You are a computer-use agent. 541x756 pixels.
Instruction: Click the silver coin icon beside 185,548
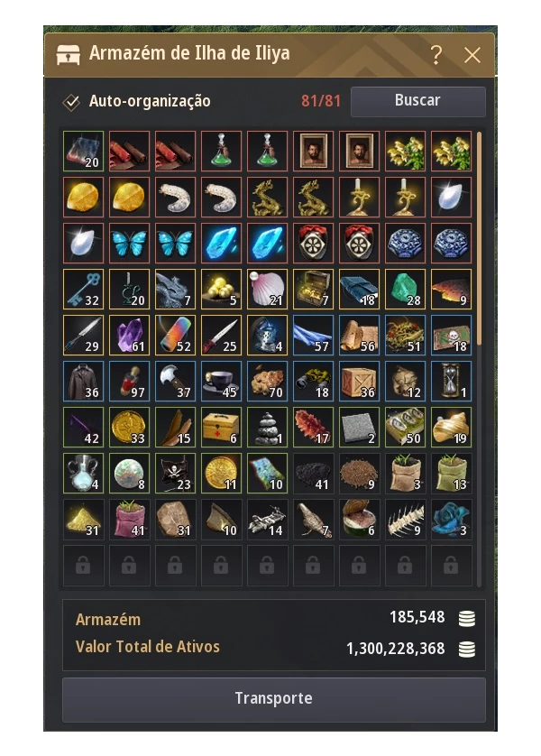tap(467, 618)
